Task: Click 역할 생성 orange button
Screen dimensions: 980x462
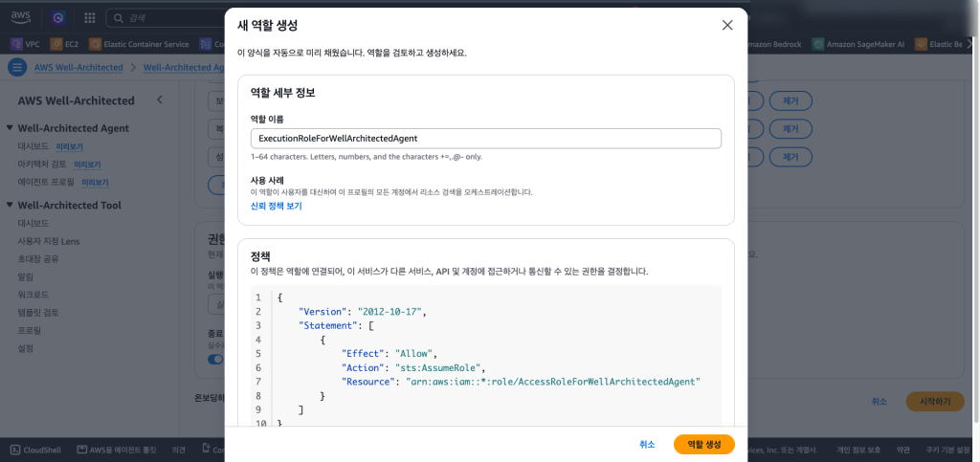Action: [704, 444]
